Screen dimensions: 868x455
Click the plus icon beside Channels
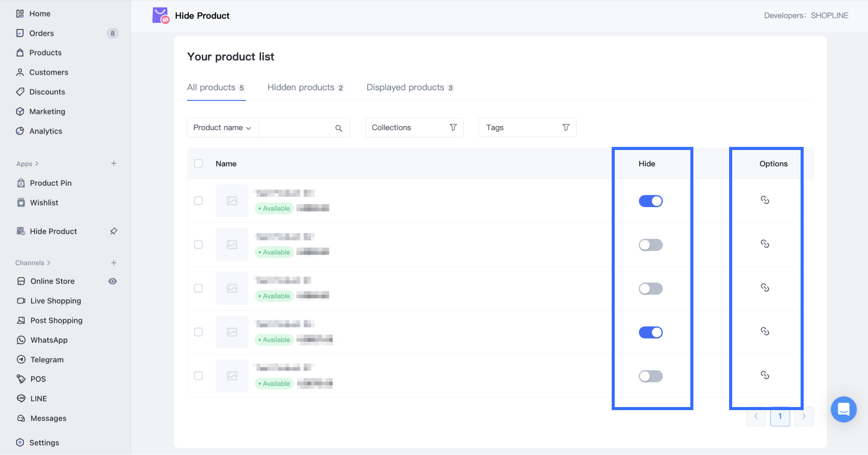pos(114,263)
